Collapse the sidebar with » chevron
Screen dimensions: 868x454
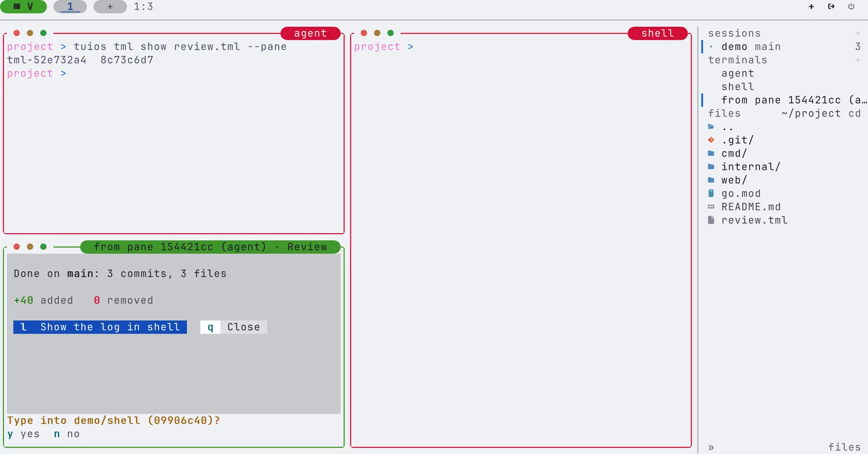pyautogui.click(x=711, y=447)
